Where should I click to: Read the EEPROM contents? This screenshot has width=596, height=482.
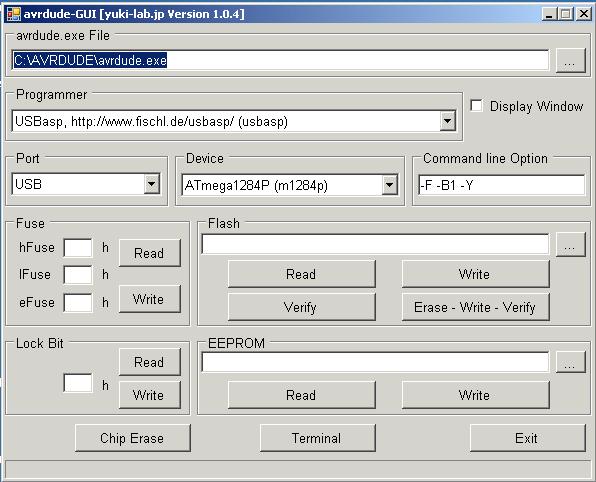(x=301, y=395)
